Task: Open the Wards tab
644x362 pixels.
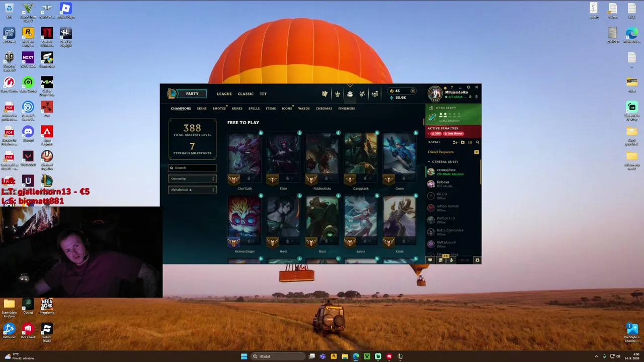Action: pos(304,109)
